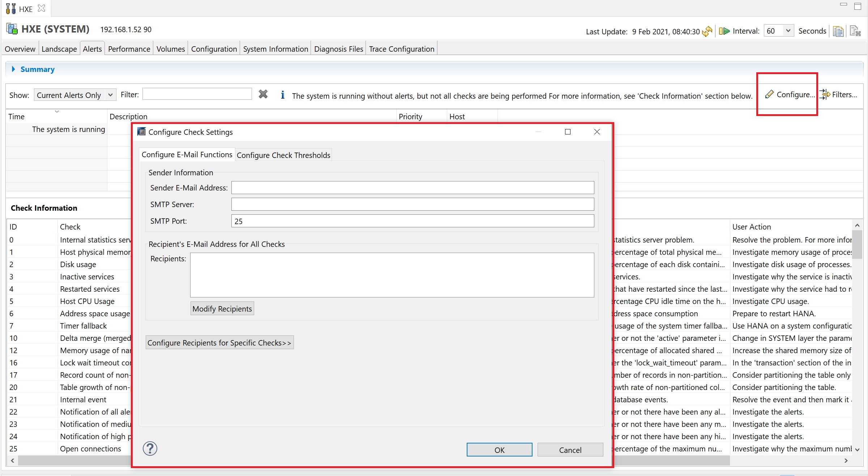Open the Diagnosis Files tab

point(338,49)
